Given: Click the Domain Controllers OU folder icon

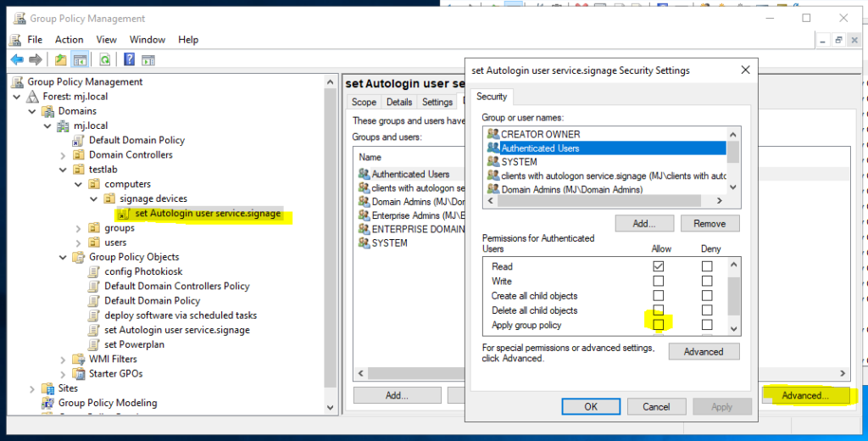Looking at the screenshot, I should [79, 154].
